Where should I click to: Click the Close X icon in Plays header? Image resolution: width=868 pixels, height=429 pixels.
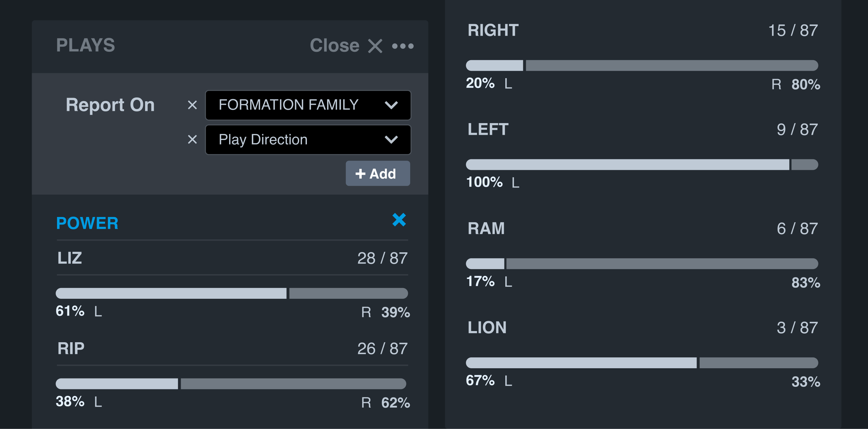click(375, 46)
